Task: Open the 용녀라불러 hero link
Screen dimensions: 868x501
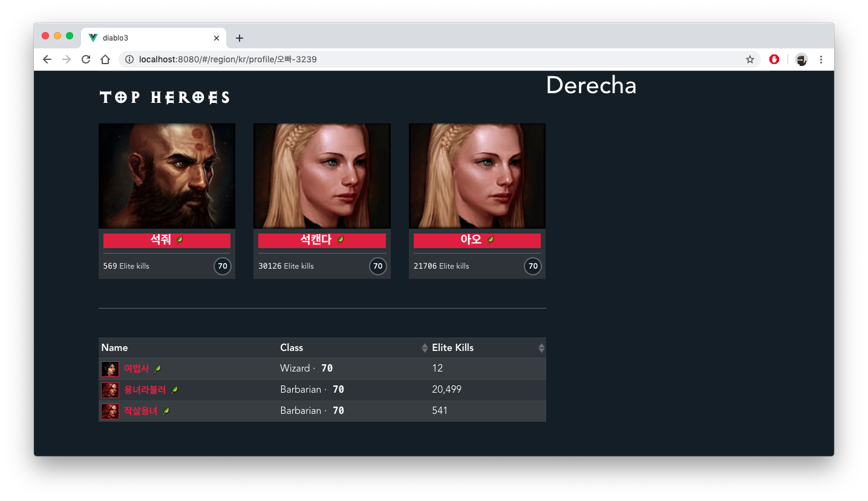Action: 145,390
